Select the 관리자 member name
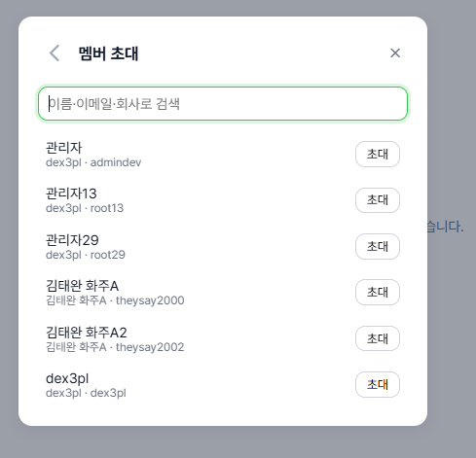 [64, 148]
